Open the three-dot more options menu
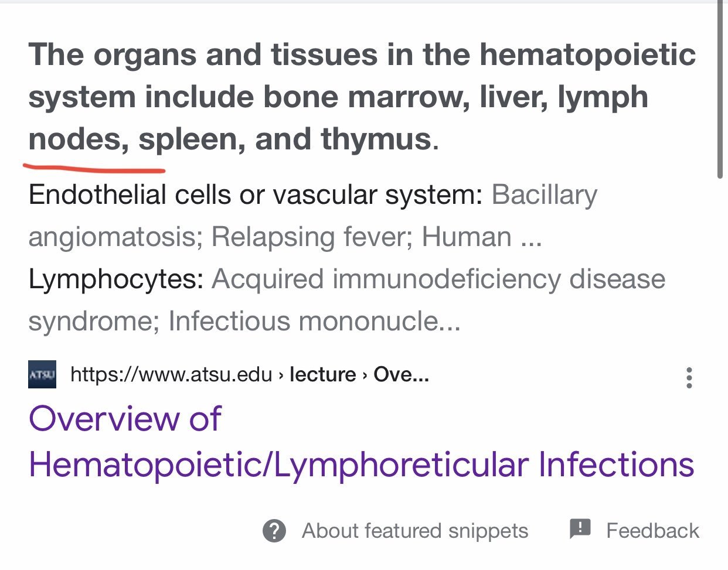This screenshot has height=570, width=728. click(689, 378)
